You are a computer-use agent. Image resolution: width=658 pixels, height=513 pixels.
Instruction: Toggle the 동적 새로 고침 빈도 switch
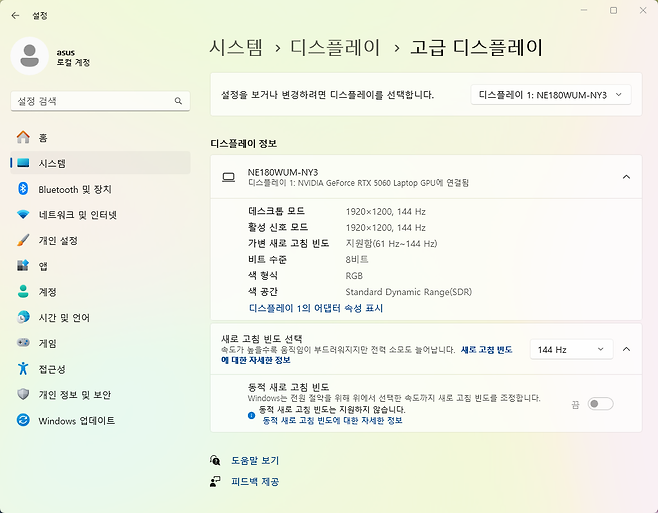click(x=600, y=403)
